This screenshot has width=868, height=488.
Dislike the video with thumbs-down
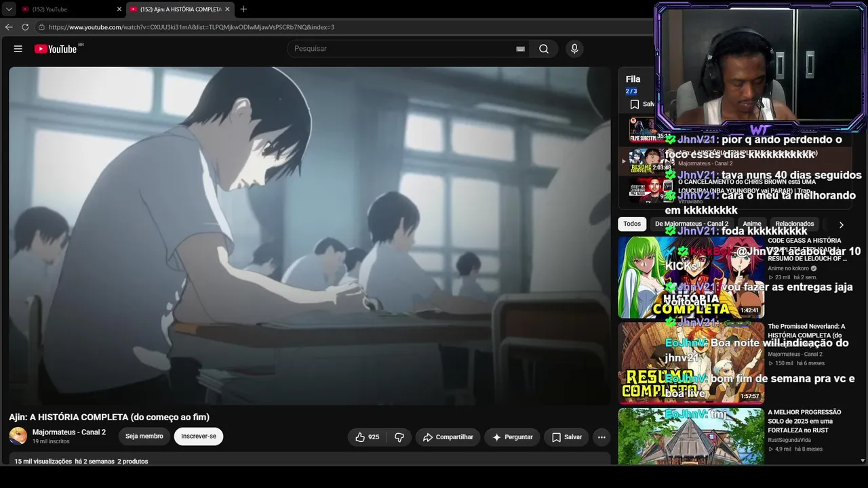pyautogui.click(x=399, y=437)
